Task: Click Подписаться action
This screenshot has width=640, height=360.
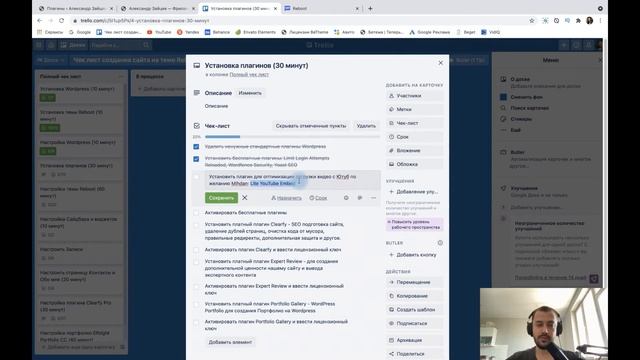Action: tap(414, 324)
